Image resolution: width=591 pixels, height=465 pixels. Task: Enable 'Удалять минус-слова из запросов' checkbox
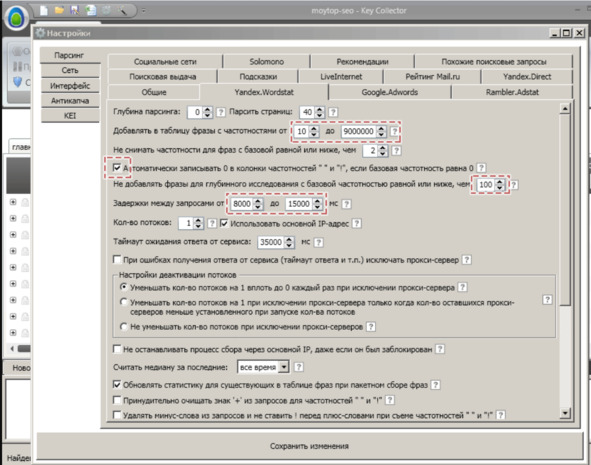click(117, 415)
